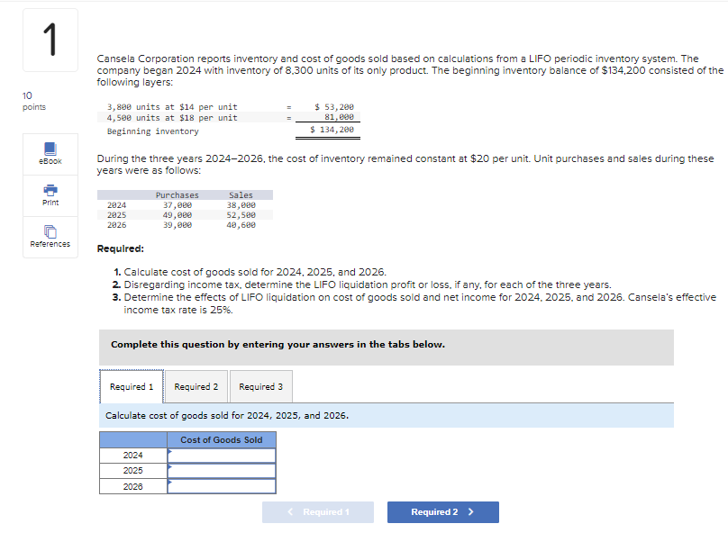Click the blue book icon above eBook label
Screen dimensions: 728x560
(50, 148)
